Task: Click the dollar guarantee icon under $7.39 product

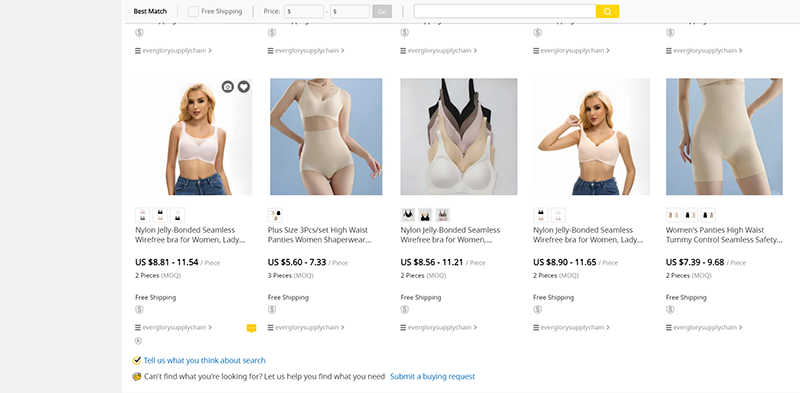Action: click(x=670, y=309)
